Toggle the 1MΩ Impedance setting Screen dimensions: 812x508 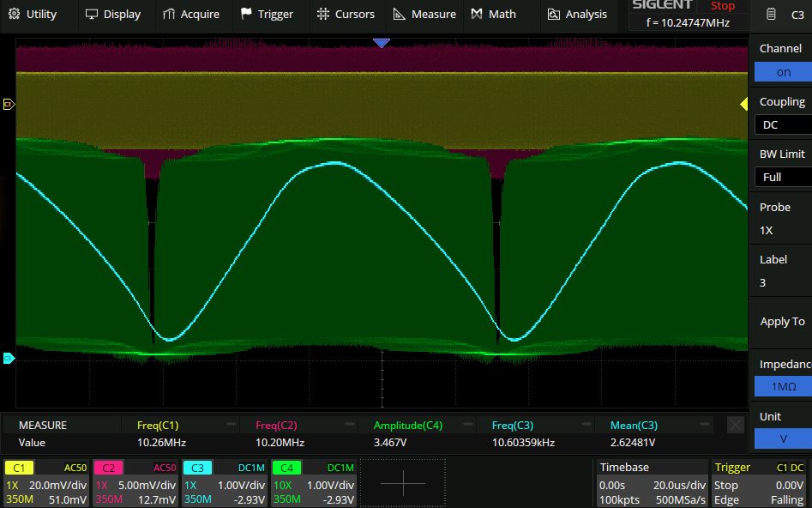[783, 387]
